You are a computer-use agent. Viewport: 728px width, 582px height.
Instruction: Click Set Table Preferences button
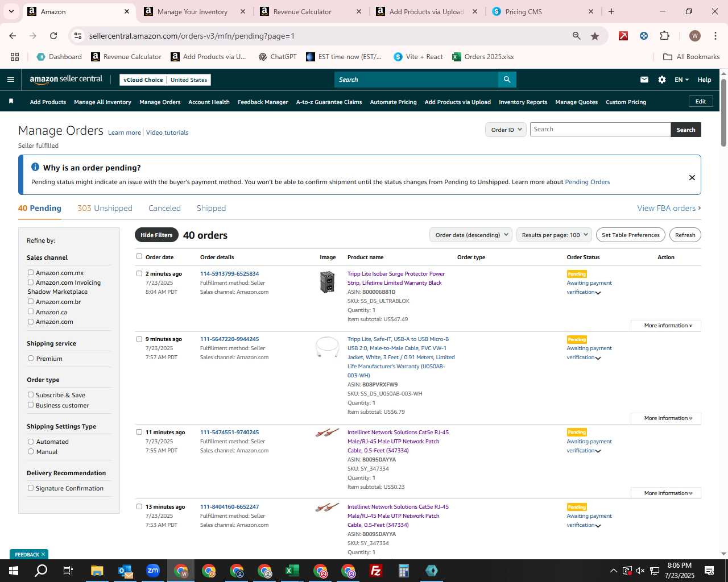coord(631,235)
